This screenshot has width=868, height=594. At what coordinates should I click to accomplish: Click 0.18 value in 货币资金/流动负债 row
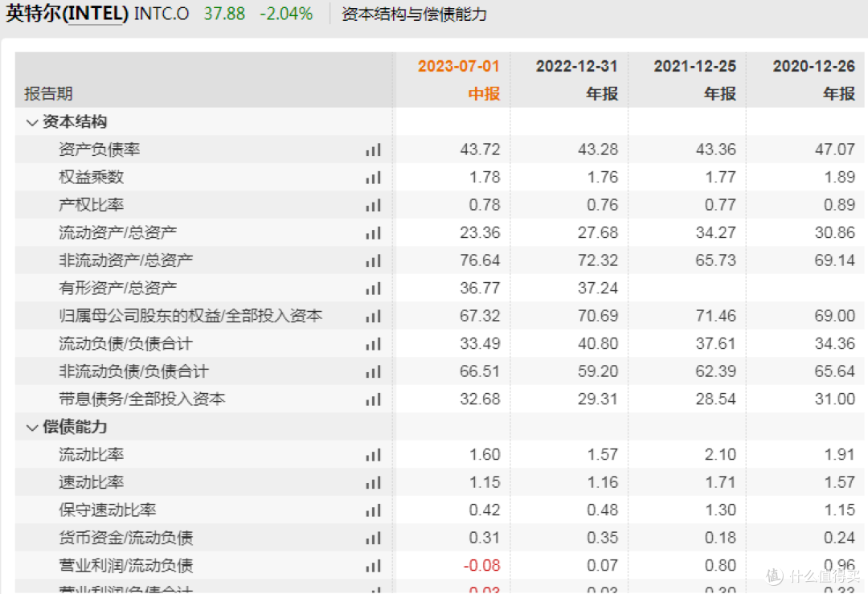720,538
